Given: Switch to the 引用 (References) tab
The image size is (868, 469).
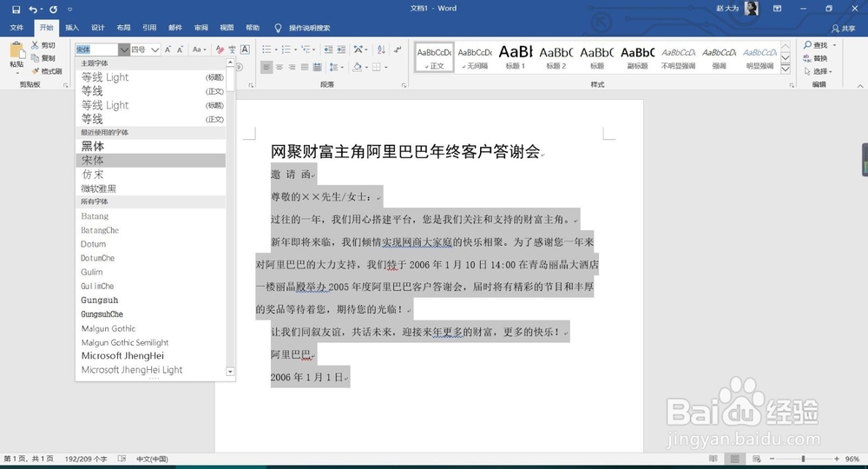Looking at the screenshot, I should pyautogui.click(x=149, y=28).
